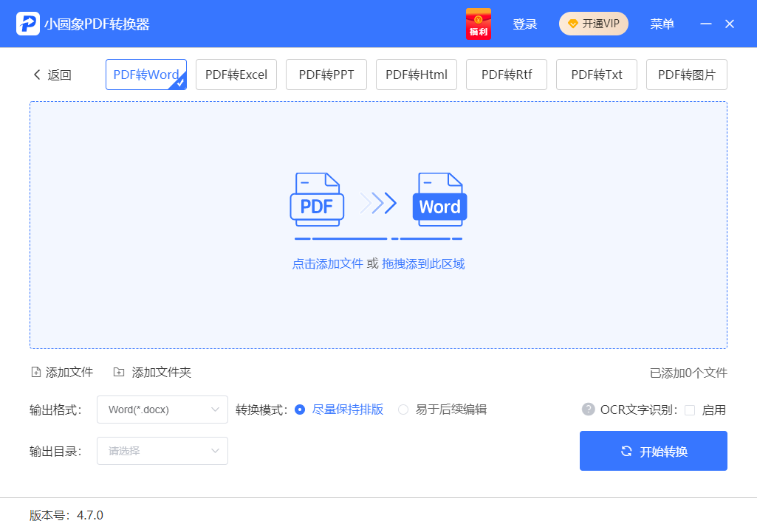
Task: Click 已添加0个文件 status text
Action: pyautogui.click(x=688, y=373)
